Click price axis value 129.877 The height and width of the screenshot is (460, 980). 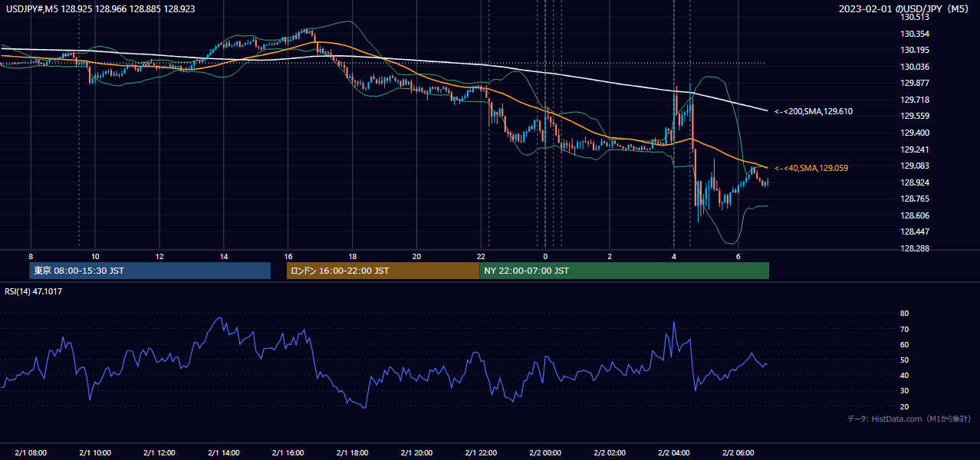click(x=916, y=83)
